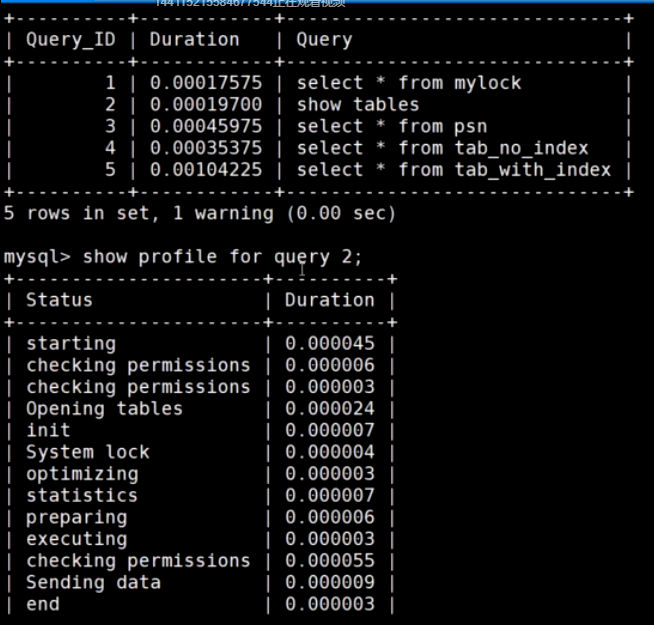The image size is (654, 625).
Task: Click the duration value 0.00017575
Action: (206, 83)
